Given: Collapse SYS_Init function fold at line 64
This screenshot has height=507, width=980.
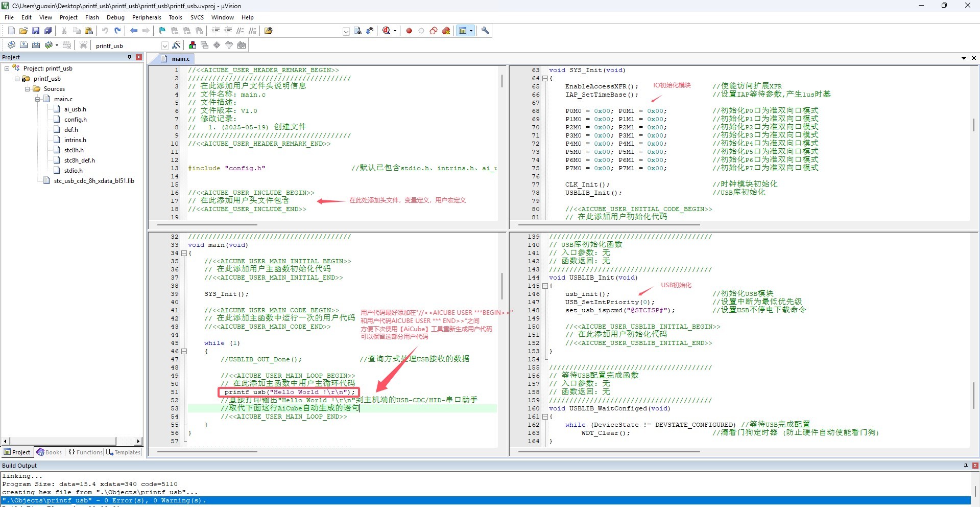Looking at the screenshot, I should (545, 78).
